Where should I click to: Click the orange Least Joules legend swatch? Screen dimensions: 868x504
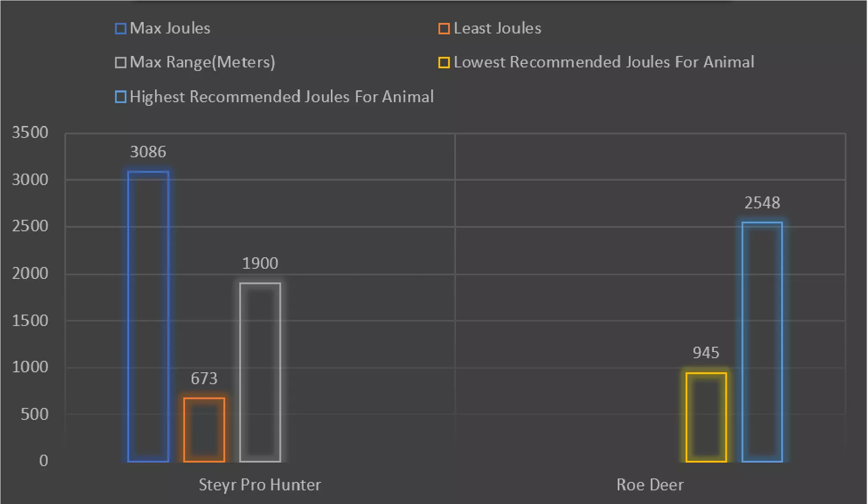444,29
